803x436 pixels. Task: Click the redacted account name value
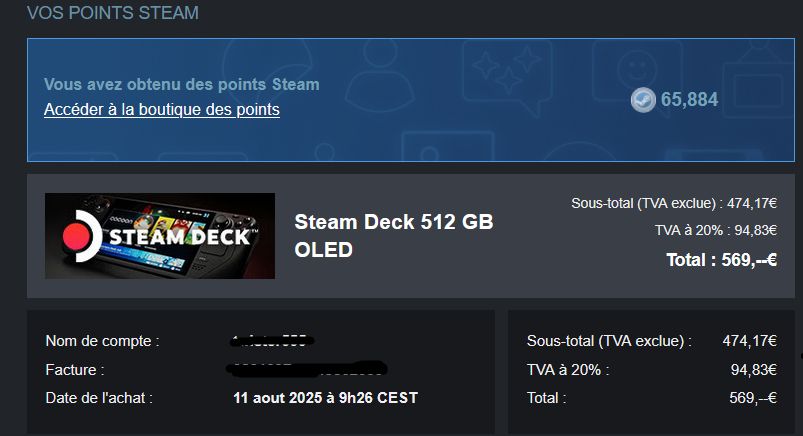pos(271,341)
